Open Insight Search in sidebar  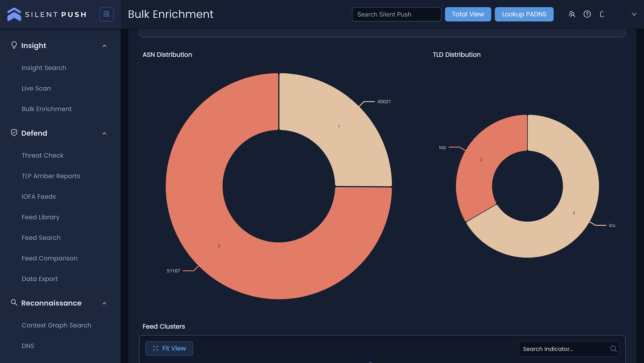click(x=44, y=68)
